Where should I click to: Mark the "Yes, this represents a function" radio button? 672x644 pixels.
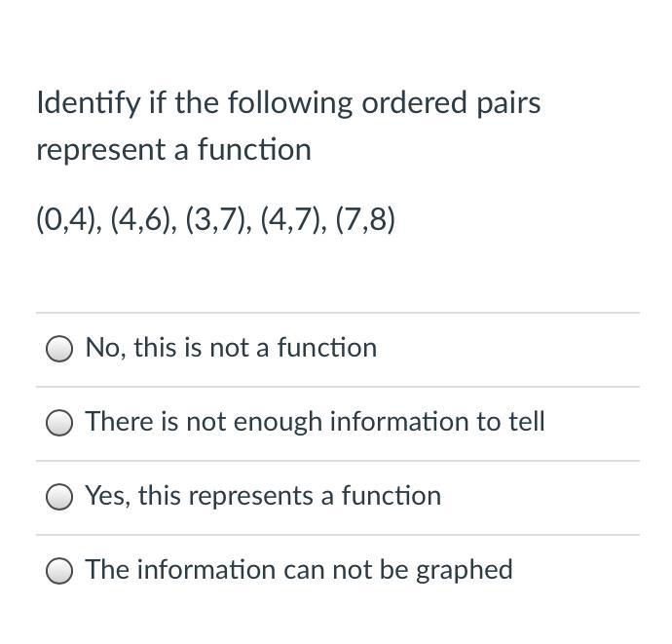point(59,497)
